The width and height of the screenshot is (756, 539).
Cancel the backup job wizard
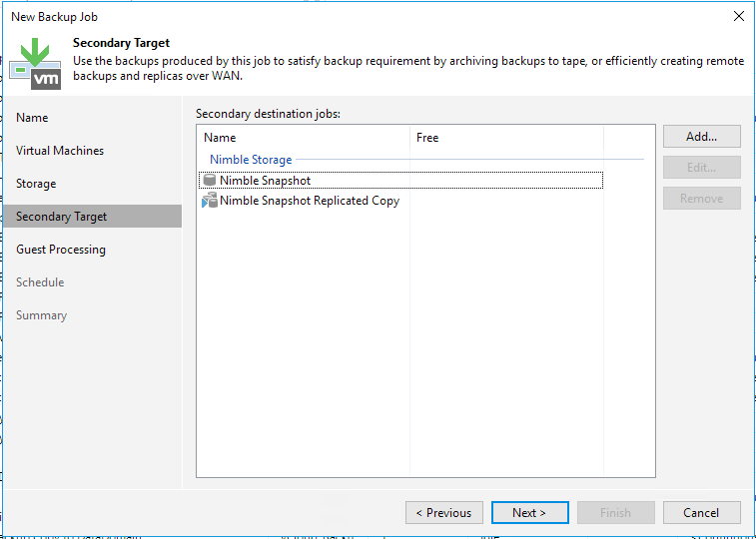[x=701, y=513]
